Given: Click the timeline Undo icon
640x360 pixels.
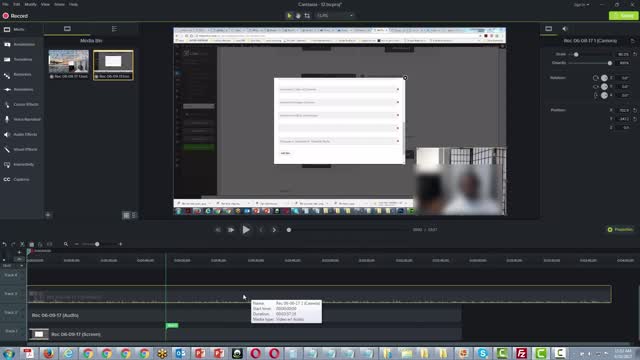Looking at the screenshot, I should pos(4,244).
